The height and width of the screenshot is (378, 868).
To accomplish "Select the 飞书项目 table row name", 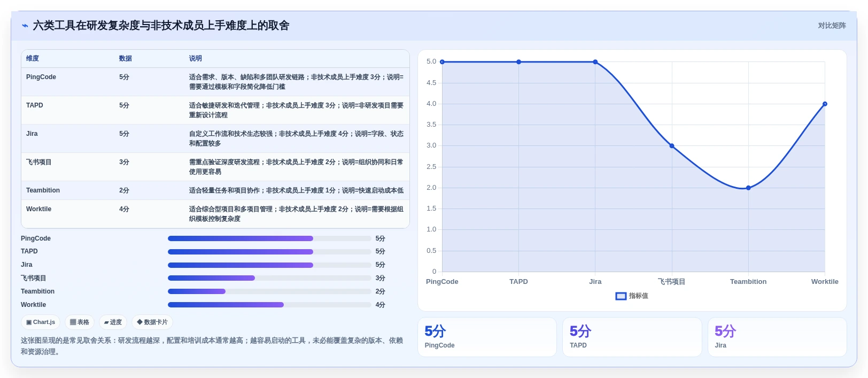I will coord(39,162).
